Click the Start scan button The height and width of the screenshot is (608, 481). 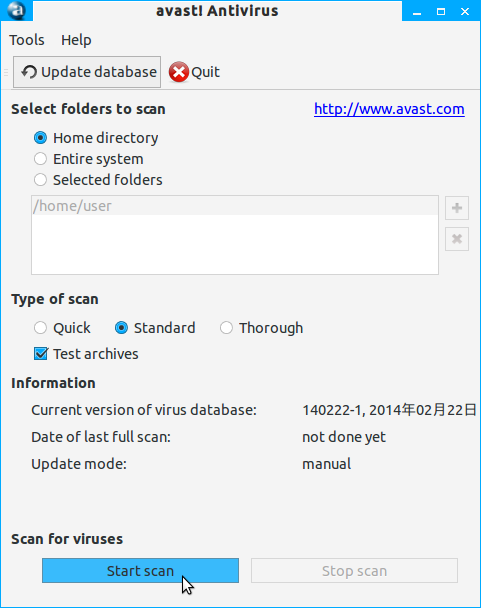tap(140, 571)
